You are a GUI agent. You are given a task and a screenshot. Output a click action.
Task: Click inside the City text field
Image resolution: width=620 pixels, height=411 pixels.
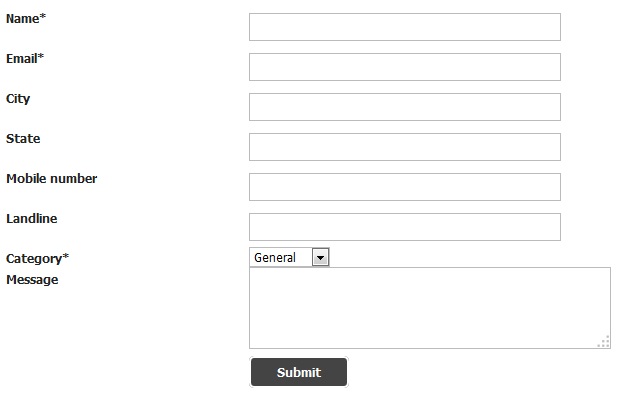405,107
